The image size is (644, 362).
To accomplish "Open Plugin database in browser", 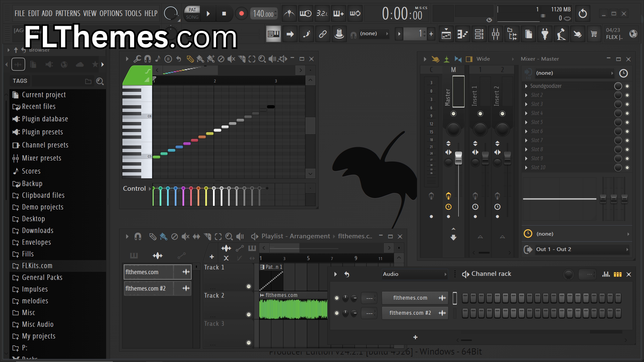I will (45, 119).
